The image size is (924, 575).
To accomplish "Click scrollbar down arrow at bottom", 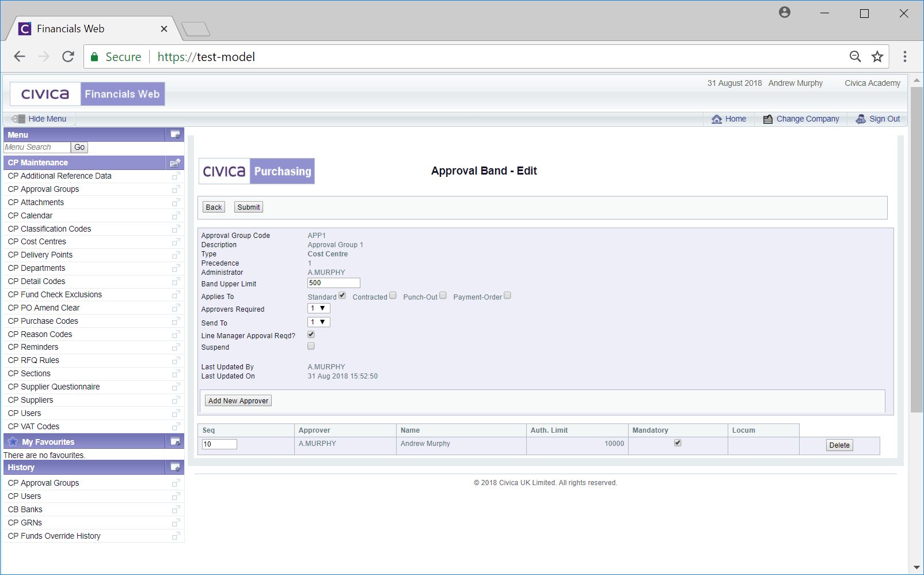I will click(917, 568).
